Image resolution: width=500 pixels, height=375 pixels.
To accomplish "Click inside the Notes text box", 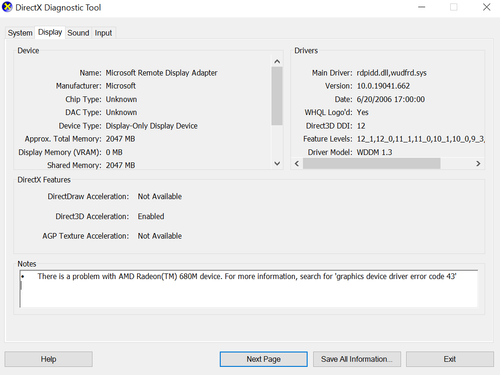I will click(x=249, y=289).
